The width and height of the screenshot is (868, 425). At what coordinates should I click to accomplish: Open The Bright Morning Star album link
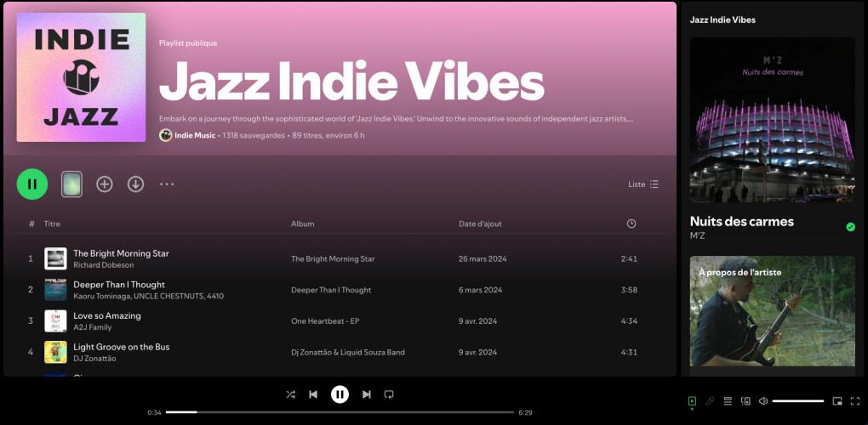(x=333, y=258)
